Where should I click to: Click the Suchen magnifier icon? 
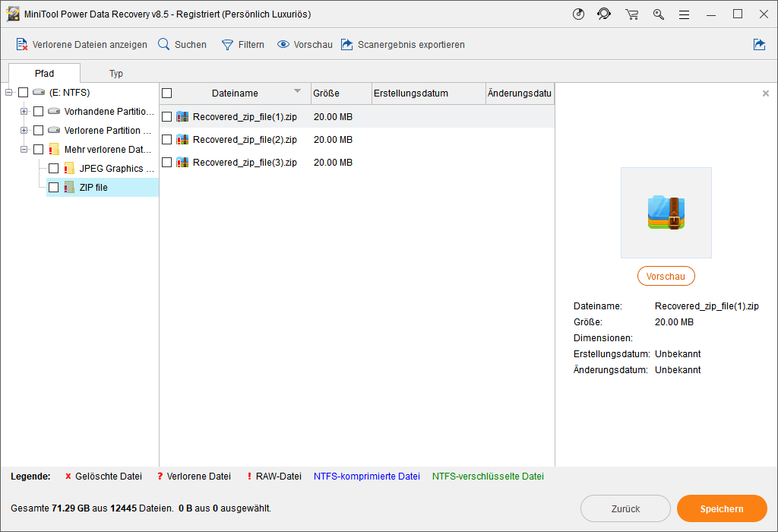164,44
